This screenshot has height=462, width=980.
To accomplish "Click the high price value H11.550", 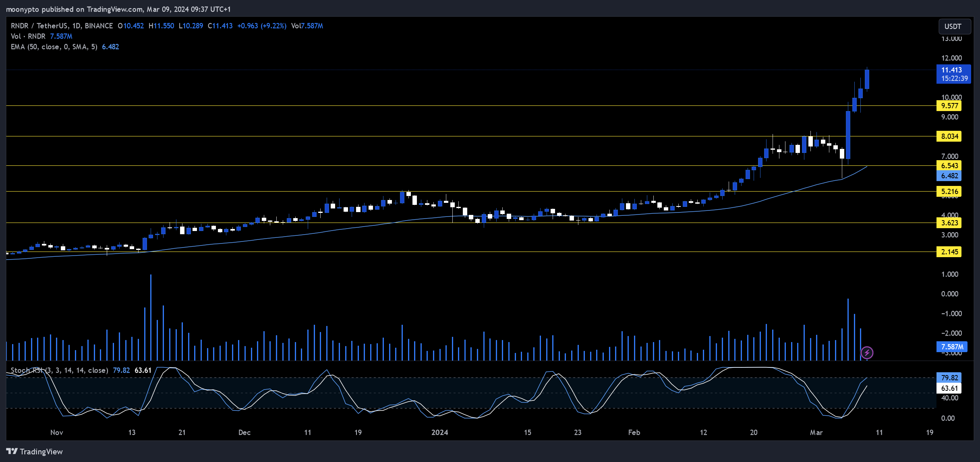I will point(161,26).
